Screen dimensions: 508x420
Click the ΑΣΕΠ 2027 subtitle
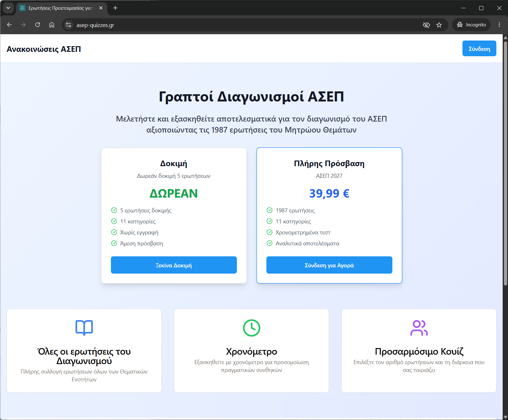click(329, 176)
